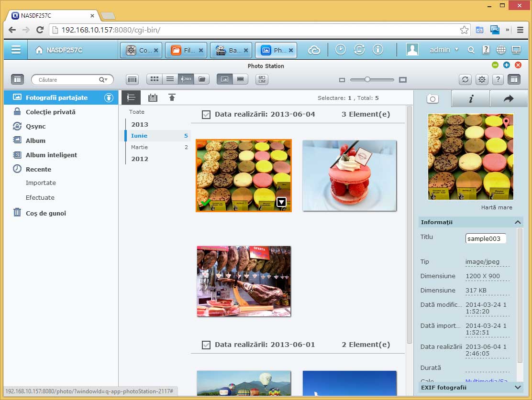
Task: Select Fotografii partajate in sidebar
Action: [x=61, y=97]
